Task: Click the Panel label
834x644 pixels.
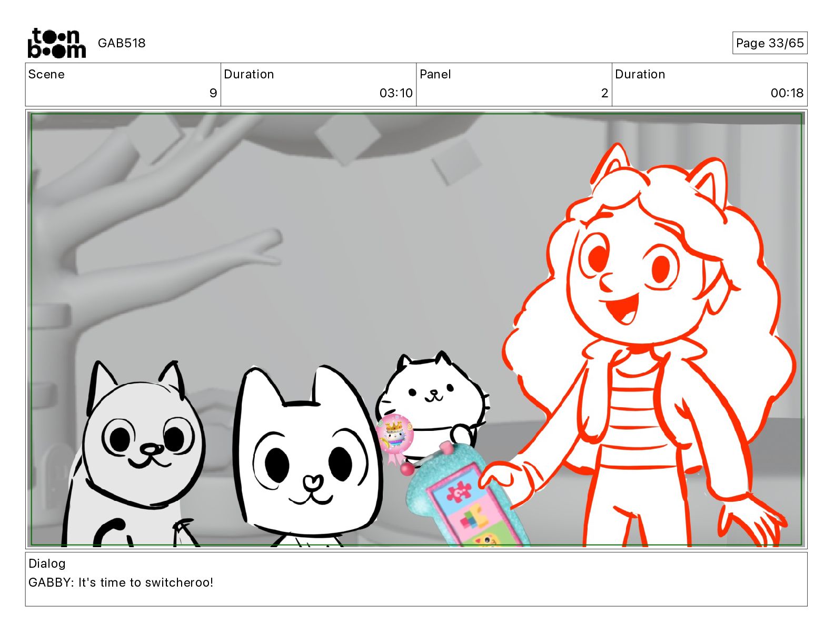Action: pyautogui.click(x=435, y=74)
